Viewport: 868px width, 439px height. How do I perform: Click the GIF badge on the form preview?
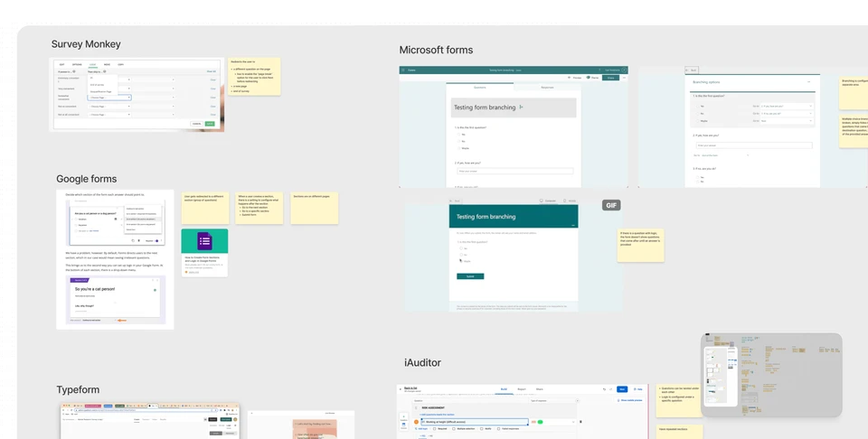611,205
